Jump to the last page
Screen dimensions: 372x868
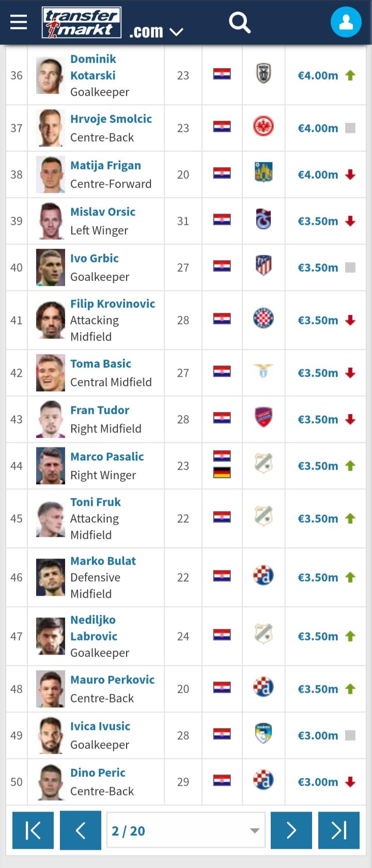pyautogui.click(x=339, y=831)
